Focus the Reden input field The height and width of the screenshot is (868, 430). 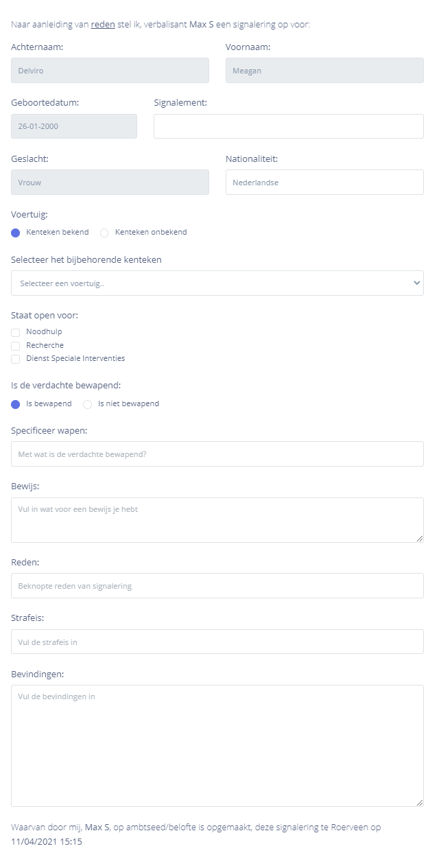[x=217, y=586]
